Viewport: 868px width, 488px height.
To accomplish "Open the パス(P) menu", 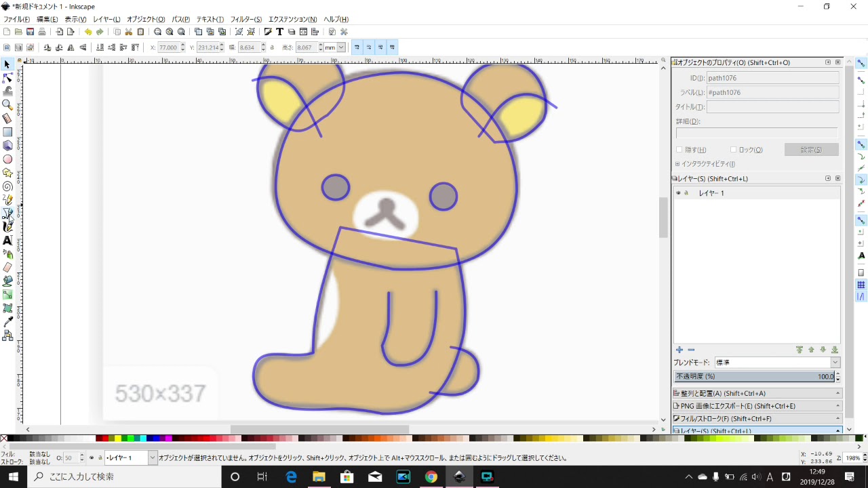I will point(181,20).
